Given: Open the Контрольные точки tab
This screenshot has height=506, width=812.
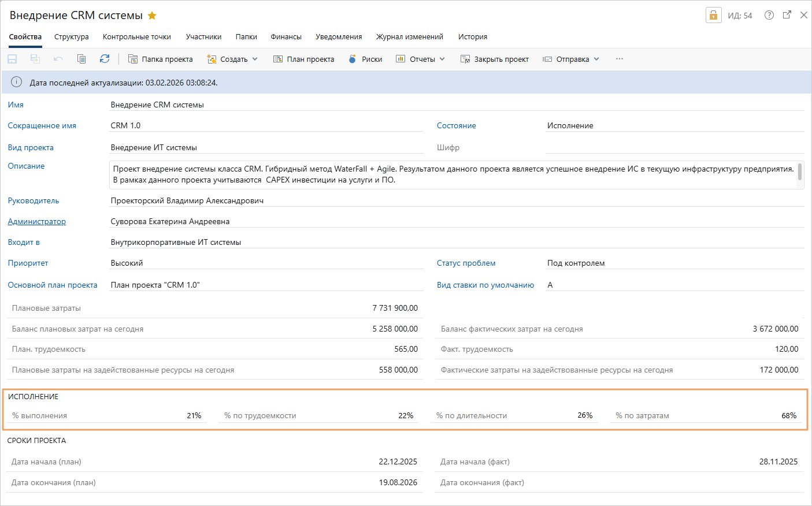Looking at the screenshot, I should (137, 37).
